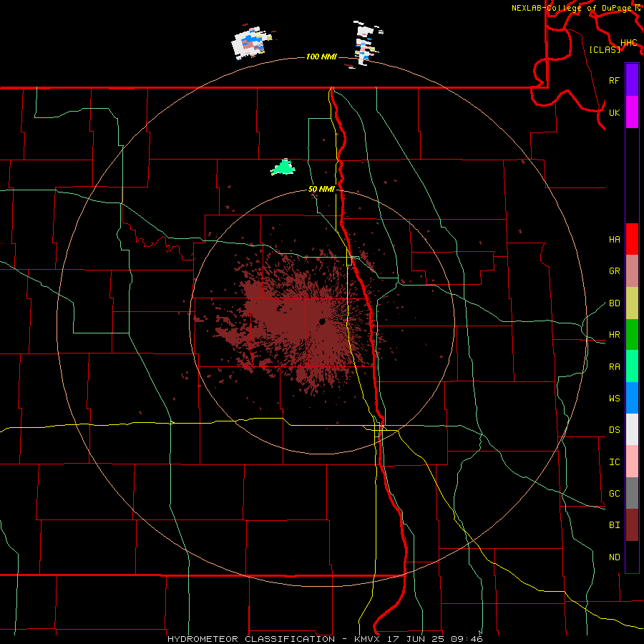Click the 50 NMI range ring label
This screenshot has width=644, height=644.
pyautogui.click(x=321, y=190)
